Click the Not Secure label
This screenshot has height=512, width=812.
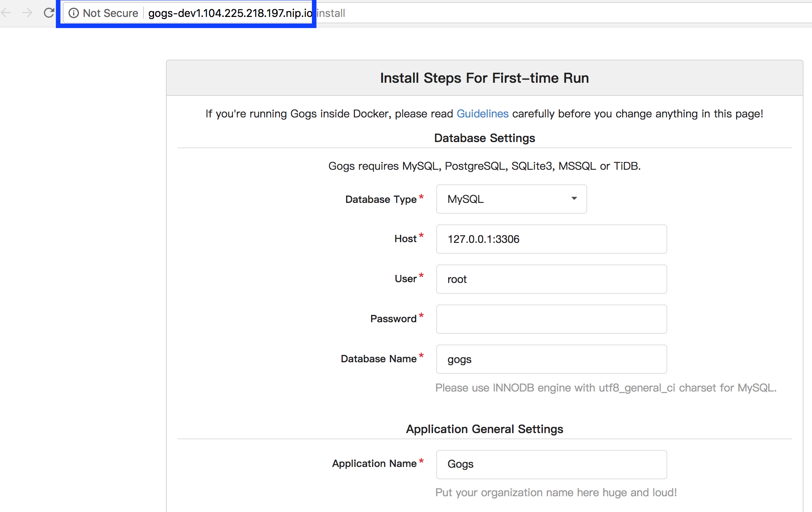[110, 13]
